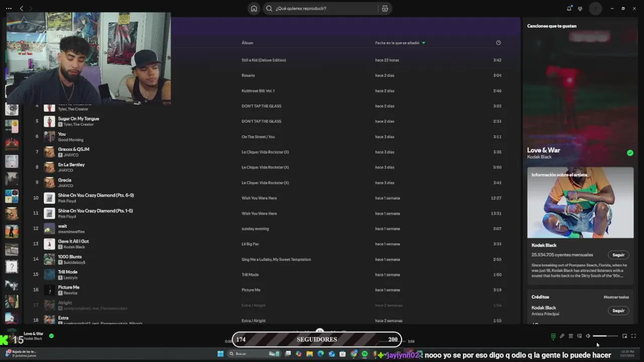This screenshot has height=362, width=644.
Task: Sort by duration clock icon
Action: coord(499,43)
